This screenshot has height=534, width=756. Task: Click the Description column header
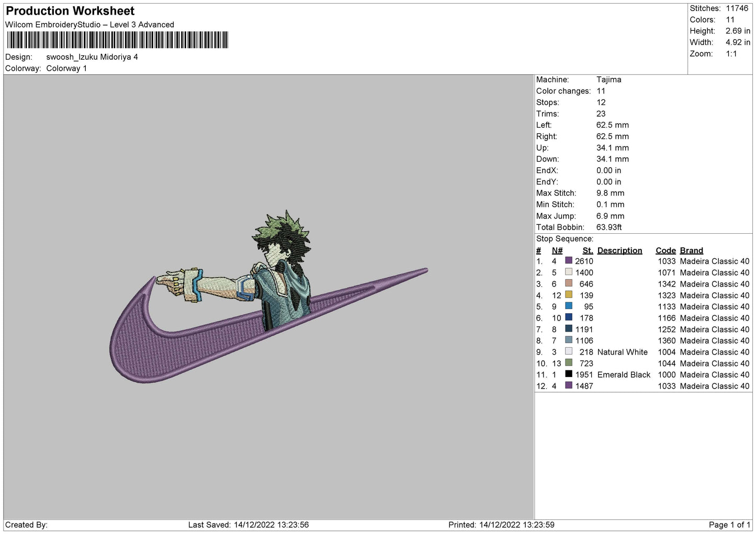coord(619,251)
